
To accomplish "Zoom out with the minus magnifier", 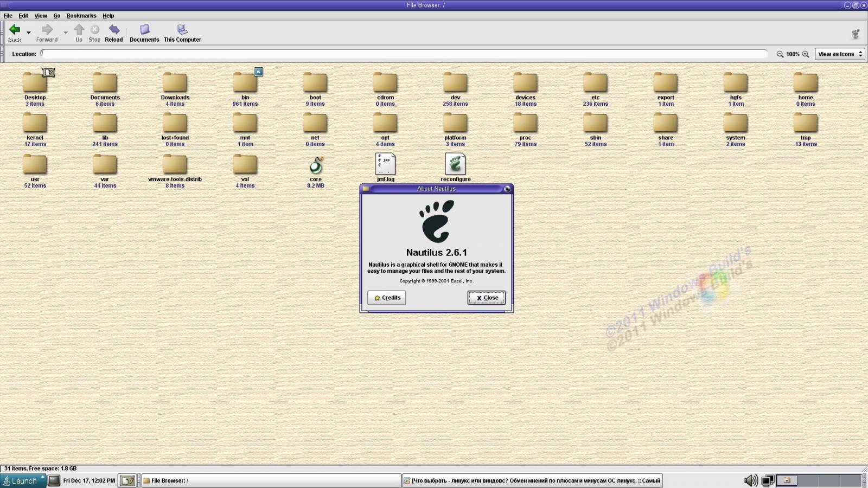I will pos(780,54).
